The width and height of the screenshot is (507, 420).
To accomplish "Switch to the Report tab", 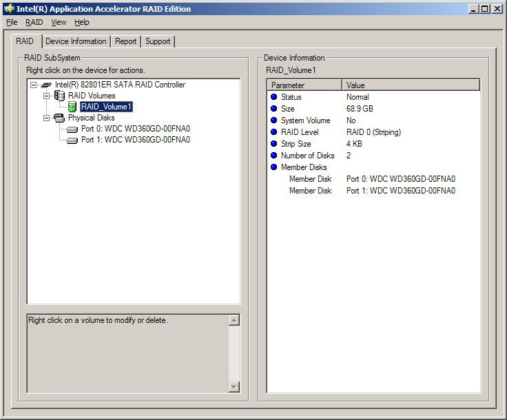I will click(x=126, y=41).
